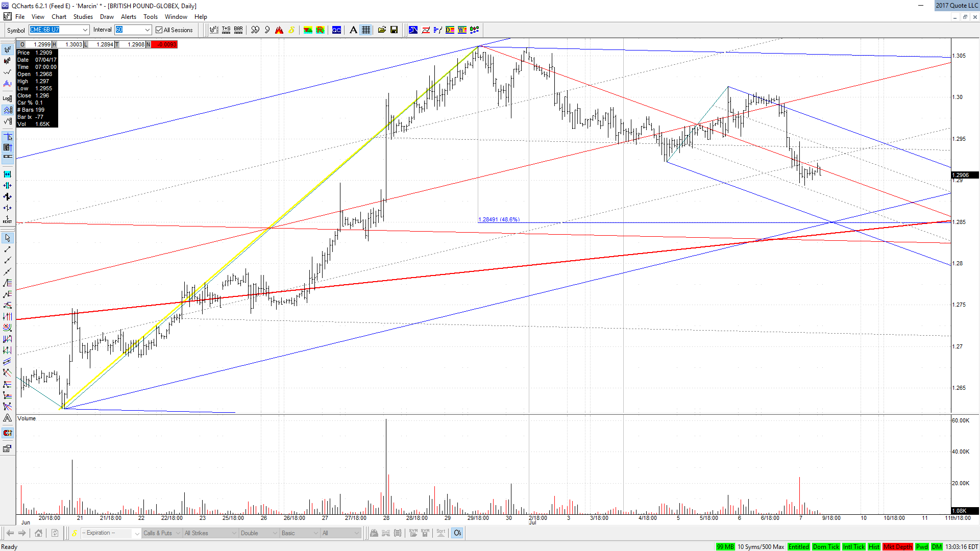Screen dimensions: 980x551
Task: Open the Symbol dropdown list
Action: 85,30
